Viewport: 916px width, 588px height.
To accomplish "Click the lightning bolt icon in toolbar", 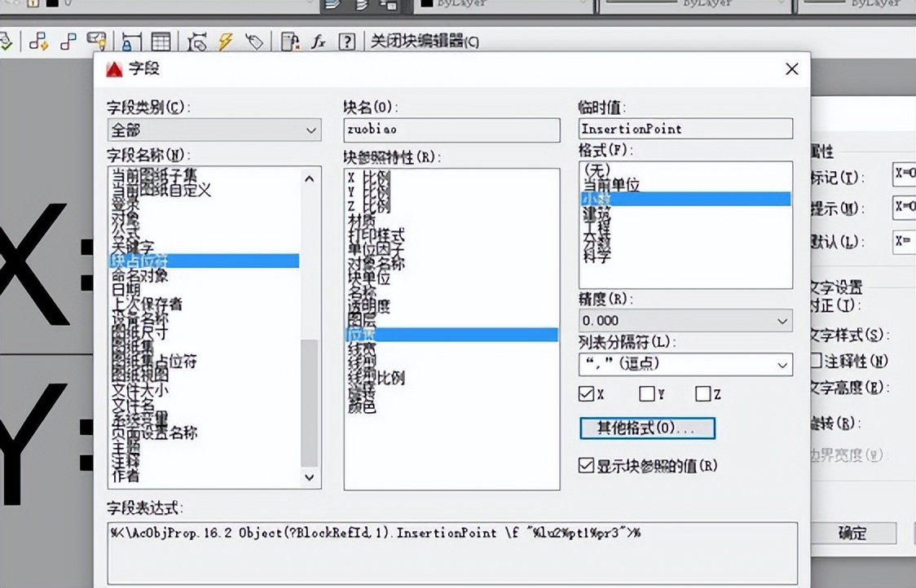I will coord(225,41).
